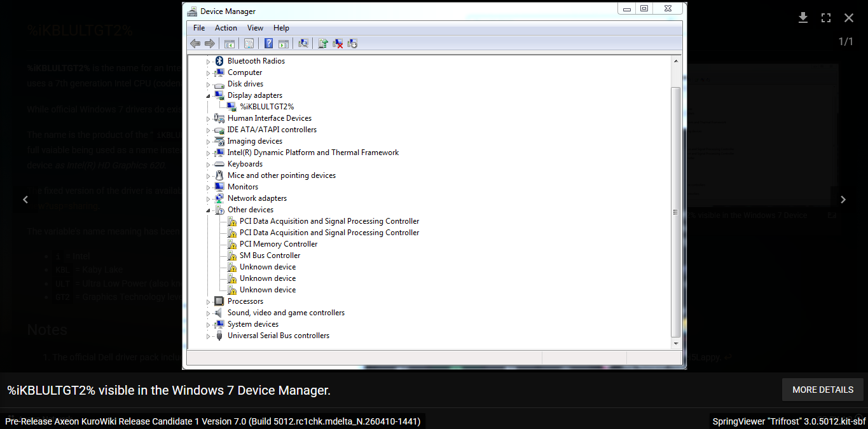Click the Sound, video and game controllers icon
The width and height of the screenshot is (868, 429).
[x=219, y=313]
